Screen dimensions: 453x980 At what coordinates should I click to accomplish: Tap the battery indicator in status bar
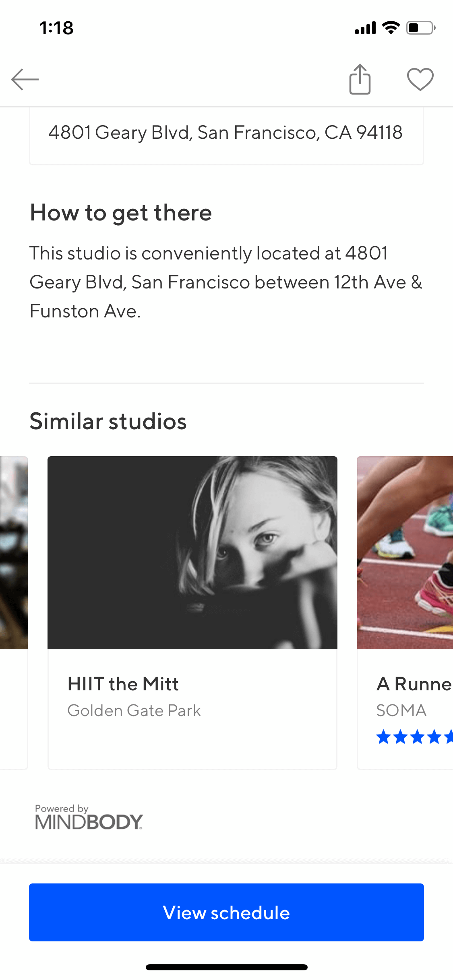point(421,28)
